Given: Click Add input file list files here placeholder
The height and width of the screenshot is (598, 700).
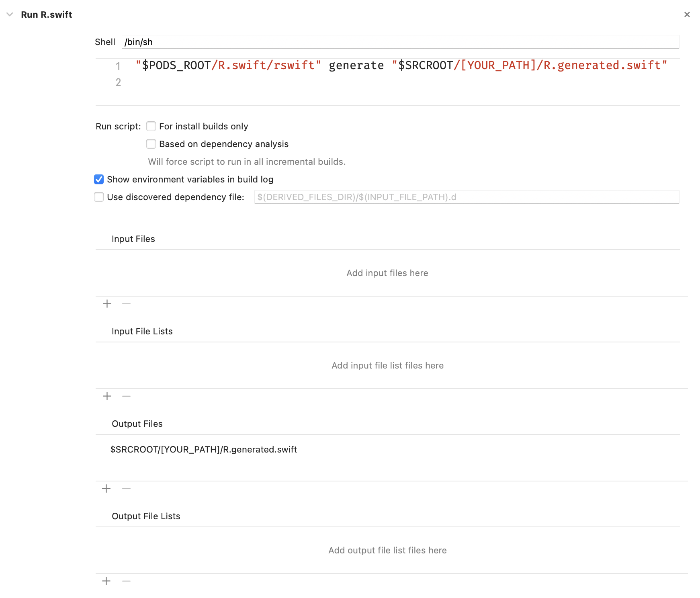Looking at the screenshot, I should click(388, 365).
